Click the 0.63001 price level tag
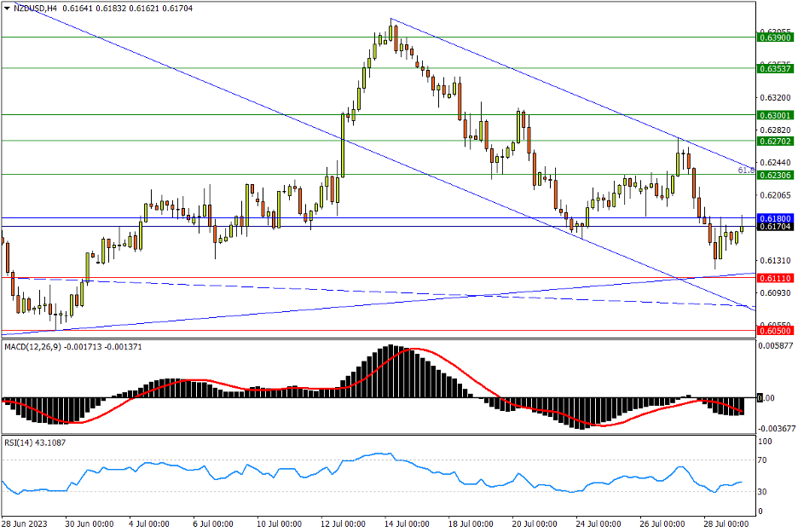The height and width of the screenshot is (532, 798). click(775, 115)
